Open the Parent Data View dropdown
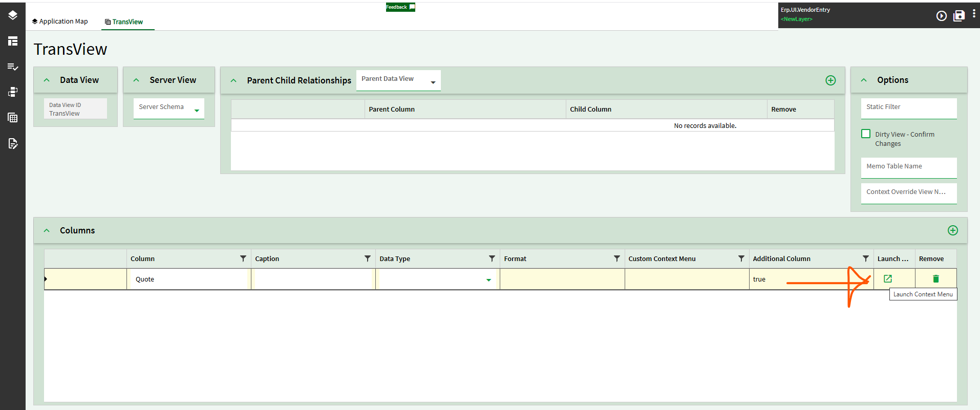This screenshot has height=410, width=980. tap(398, 80)
